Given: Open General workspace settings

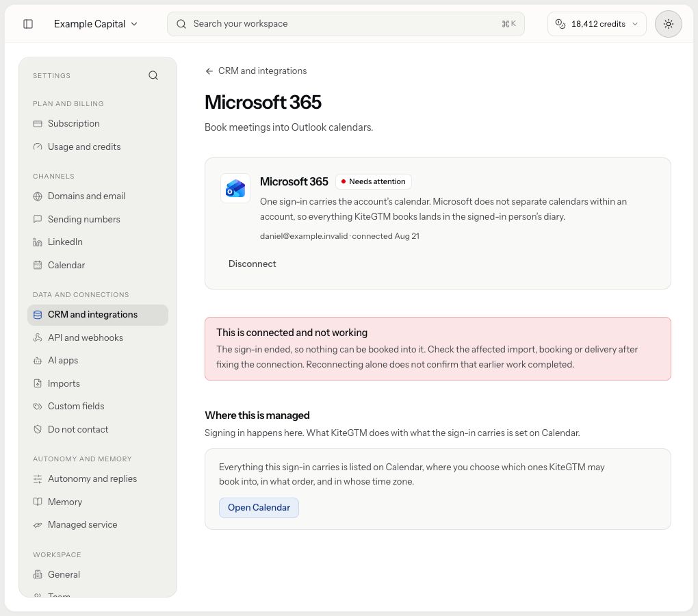Looking at the screenshot, I should (97, 575).
